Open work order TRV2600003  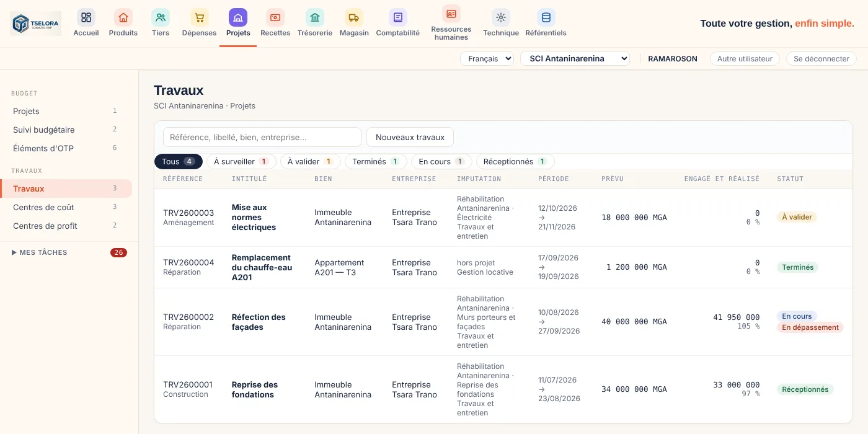[x=188, y=213]
